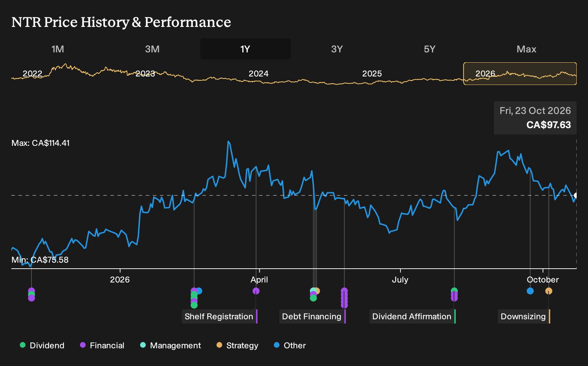This screenshot has height=366, width=588.
Task: Click the 2024 label in the overview chart
Action: (x=259, y=74)
